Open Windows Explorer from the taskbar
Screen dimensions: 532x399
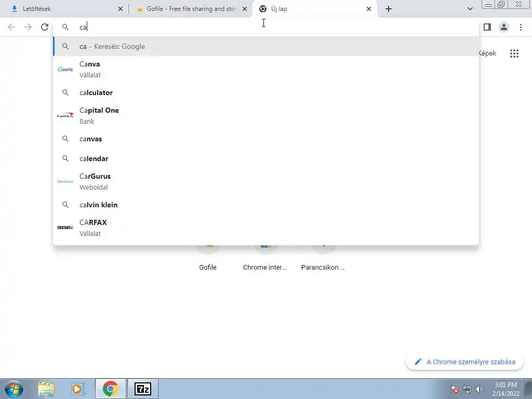[46, 389]
